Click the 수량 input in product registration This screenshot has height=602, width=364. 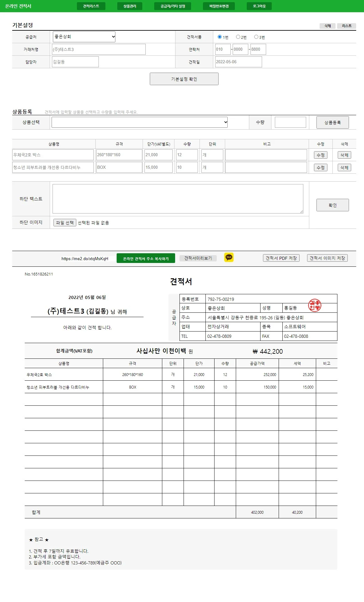[x=291, y=122]
